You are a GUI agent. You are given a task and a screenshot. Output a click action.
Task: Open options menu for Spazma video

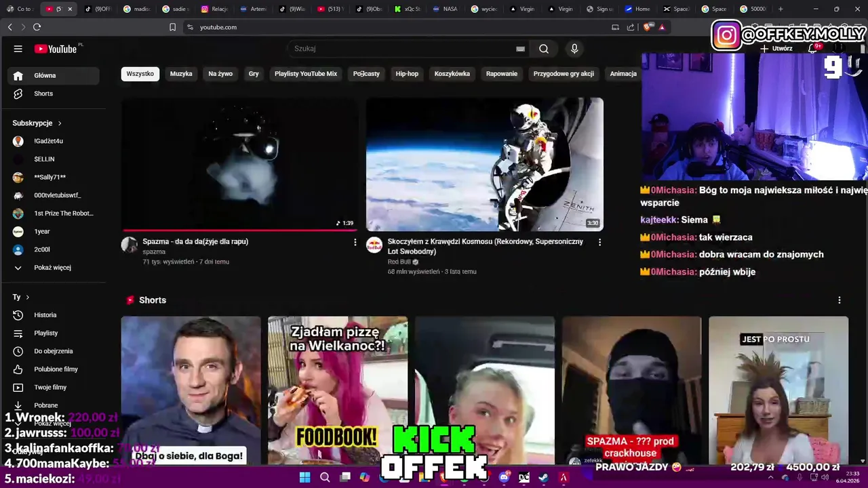(355, 242)
